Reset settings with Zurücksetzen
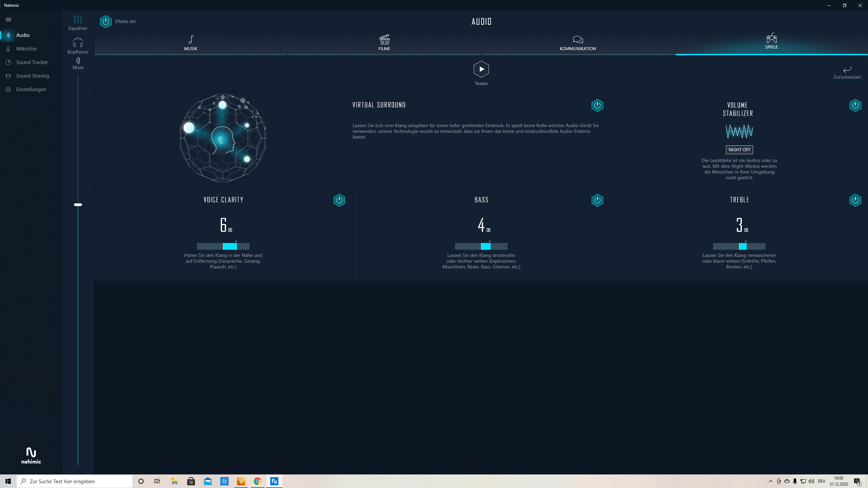This screenshot has width=868, height=488. 847,73
